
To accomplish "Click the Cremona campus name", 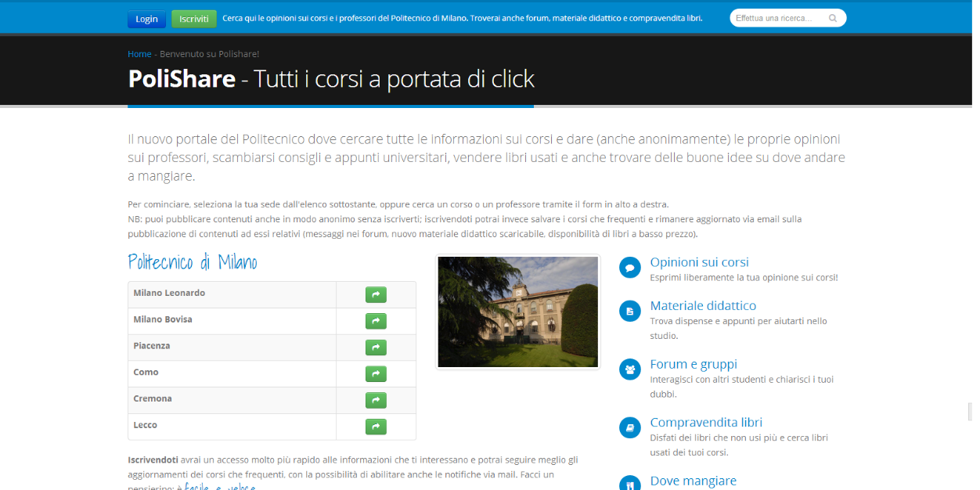I will (x=153, y=398).
